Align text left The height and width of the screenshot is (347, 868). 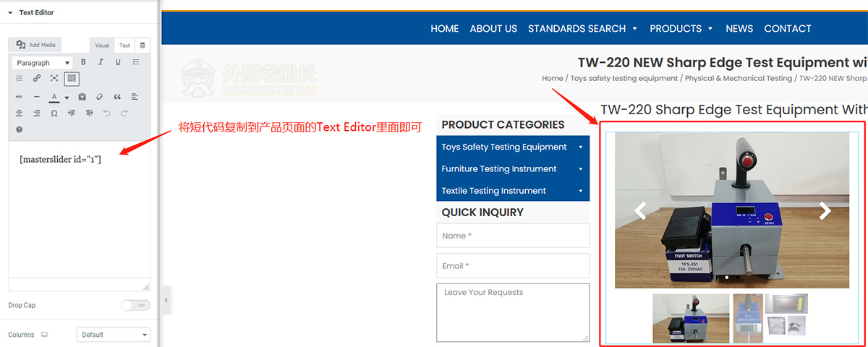pyautogui.click(x=135, y=97)
